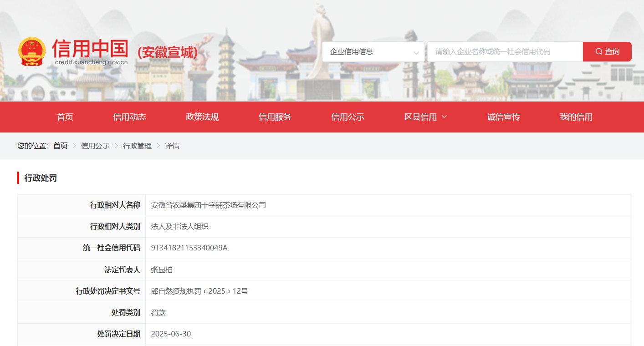Select document number 郎自然资规执罚〔2025〕12号

[x=199, y=291]
